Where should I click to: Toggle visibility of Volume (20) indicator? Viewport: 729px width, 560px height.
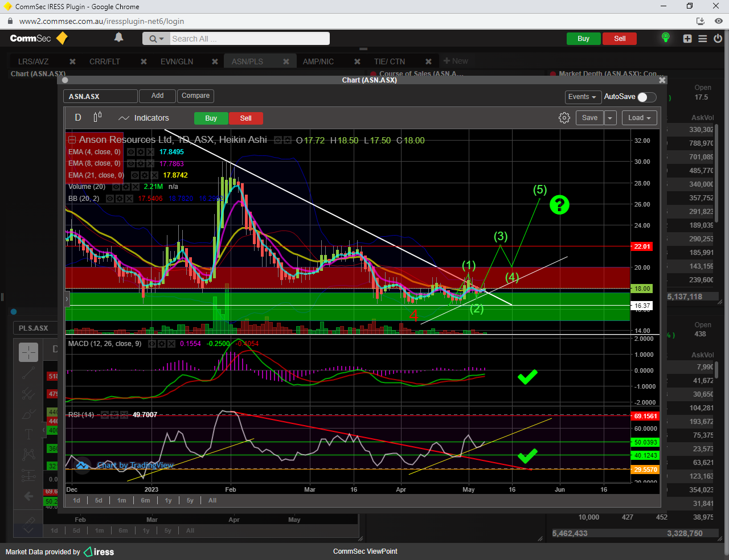(x=116, y=187)
